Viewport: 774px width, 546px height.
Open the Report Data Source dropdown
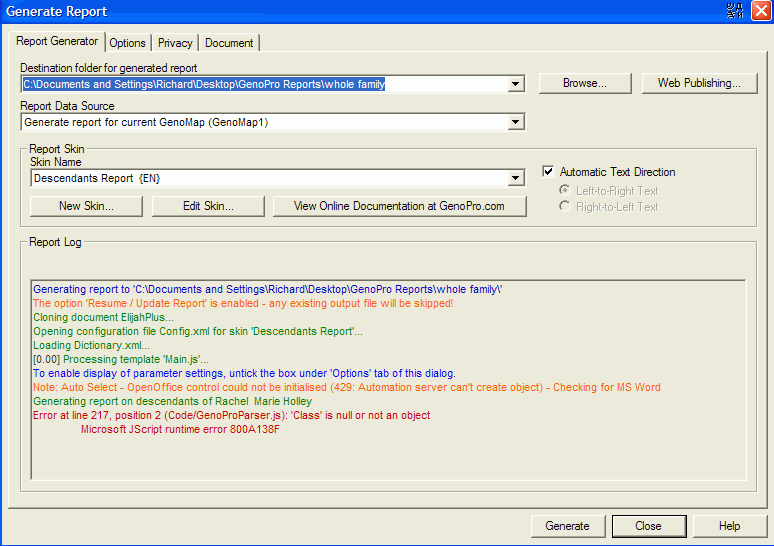click(516, 122)
